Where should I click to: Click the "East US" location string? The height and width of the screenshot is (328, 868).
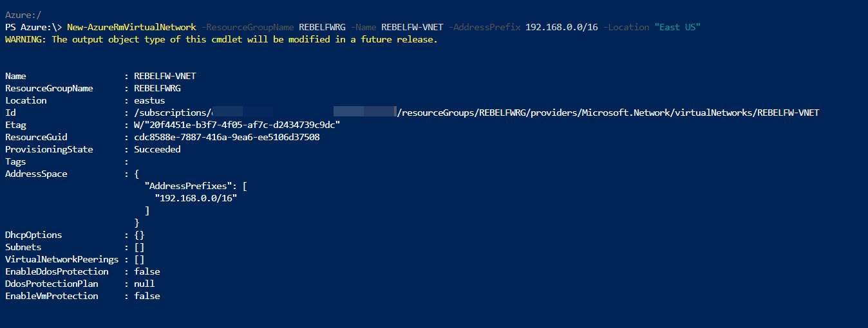pos(677,27)
